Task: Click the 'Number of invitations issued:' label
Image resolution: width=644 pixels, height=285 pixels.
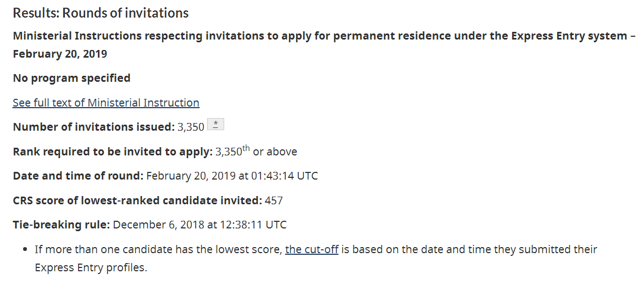Action: click(x=93, y=127)
